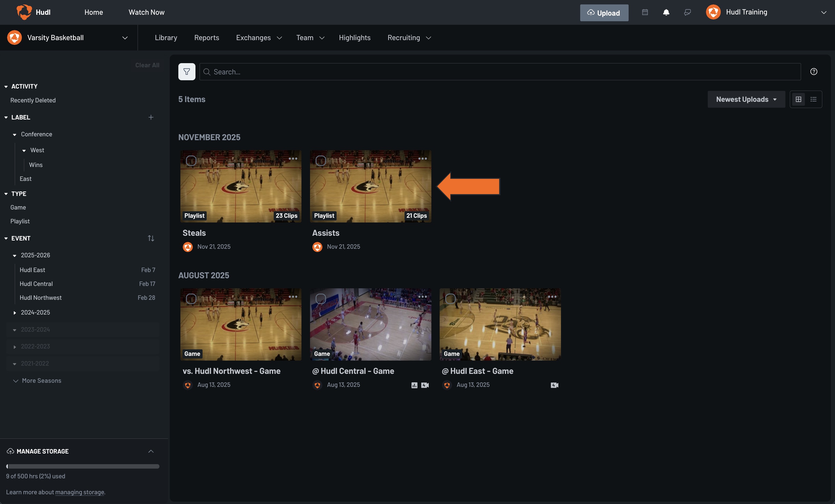Open the messages chat icon
The height and width of the screenshot is (504, 835).
pos(687,12)
